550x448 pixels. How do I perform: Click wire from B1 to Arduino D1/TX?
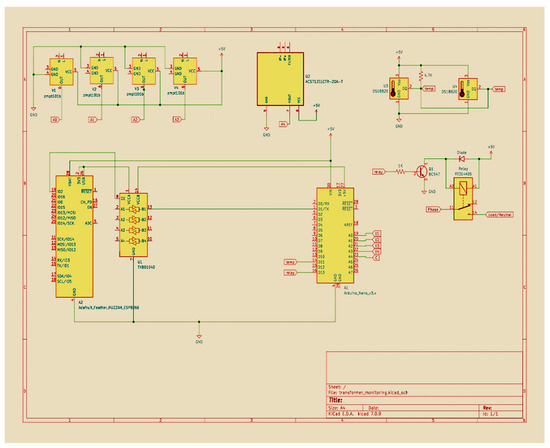232,209
